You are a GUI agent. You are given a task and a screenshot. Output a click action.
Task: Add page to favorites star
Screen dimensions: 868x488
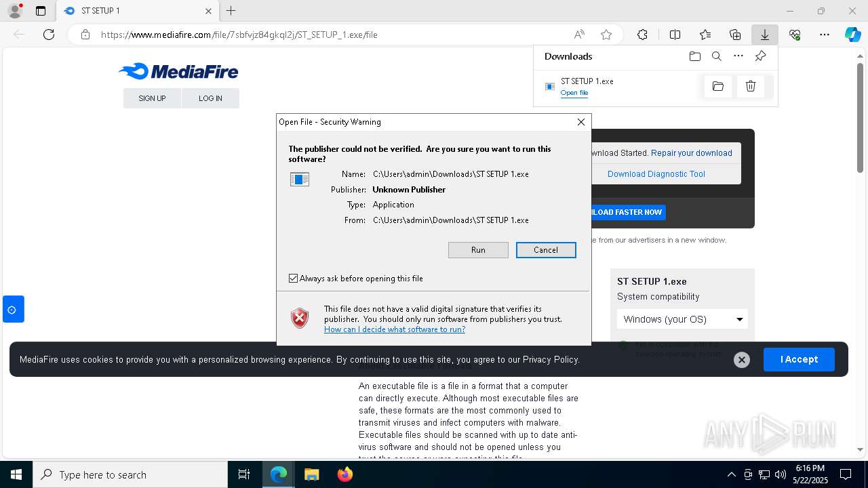point(606,35)
